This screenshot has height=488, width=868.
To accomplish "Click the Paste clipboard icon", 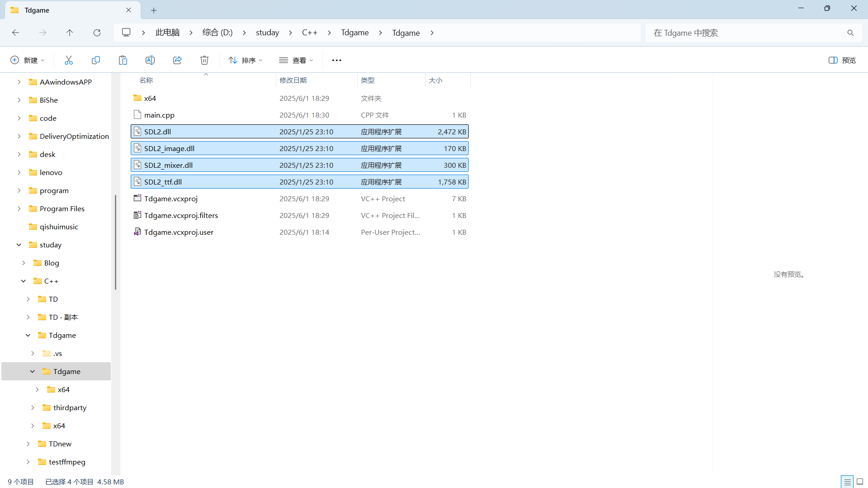I will (123, 60).
